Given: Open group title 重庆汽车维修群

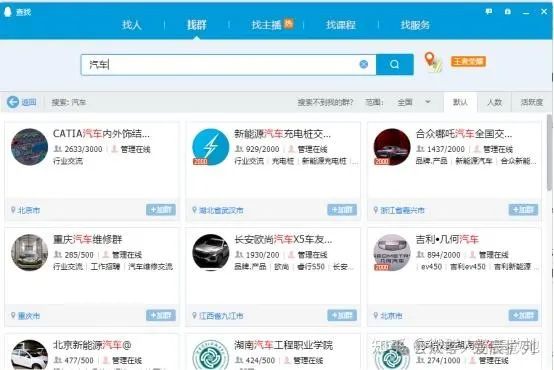Looking at the screenshot, I should [87, 239].
